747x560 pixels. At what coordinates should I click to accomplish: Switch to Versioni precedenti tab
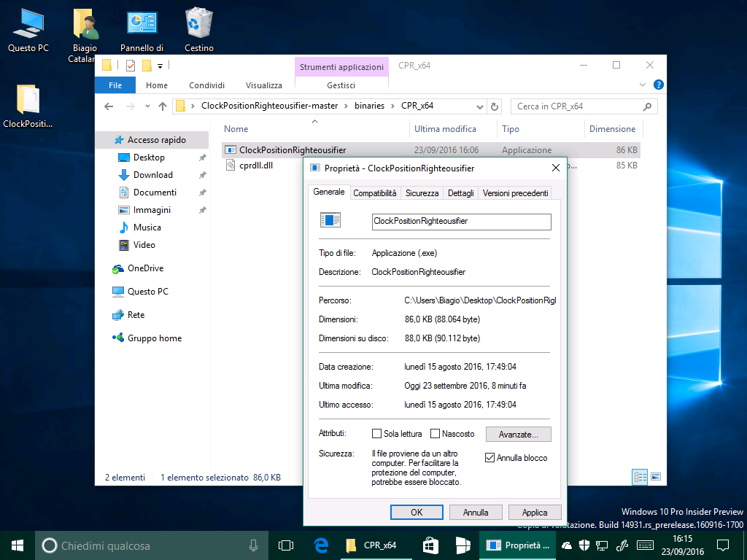pos(516,192)
